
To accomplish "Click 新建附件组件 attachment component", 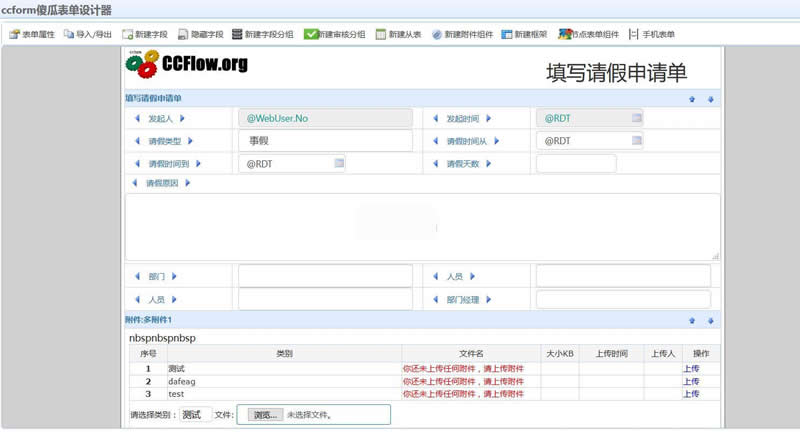I will click(x=462, y=34).
